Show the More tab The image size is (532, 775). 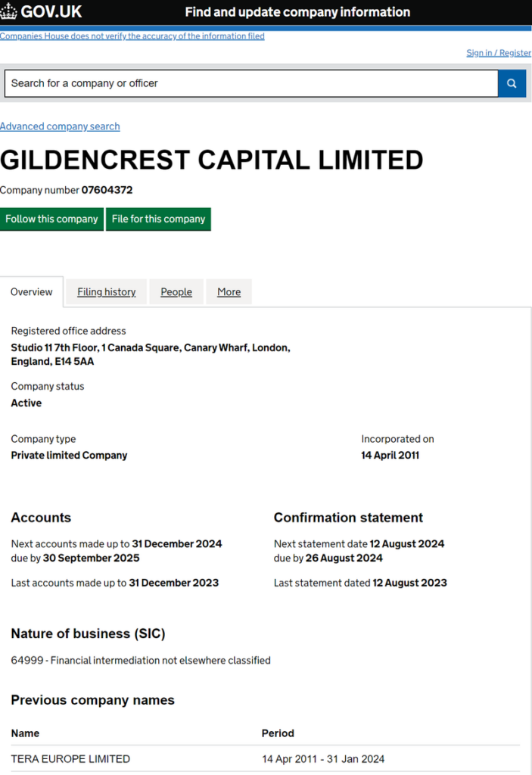(229, 292)
